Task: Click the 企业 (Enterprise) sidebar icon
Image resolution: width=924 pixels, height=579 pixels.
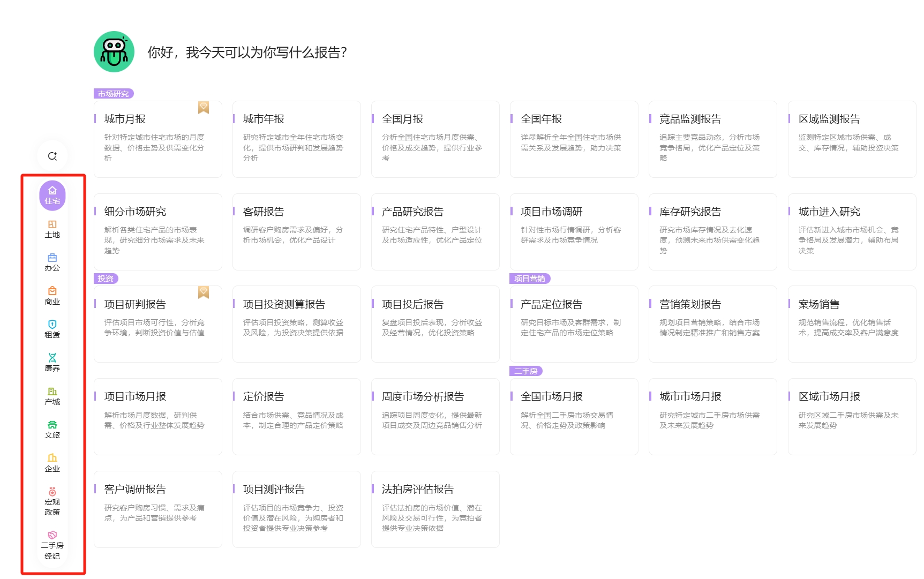Action: tap(52, 463)
